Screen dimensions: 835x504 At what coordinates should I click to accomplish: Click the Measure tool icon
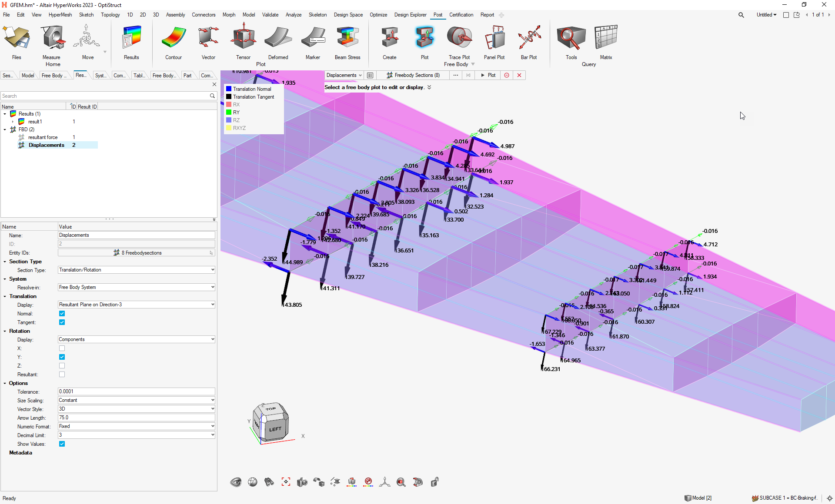click(x=51, y=42)
